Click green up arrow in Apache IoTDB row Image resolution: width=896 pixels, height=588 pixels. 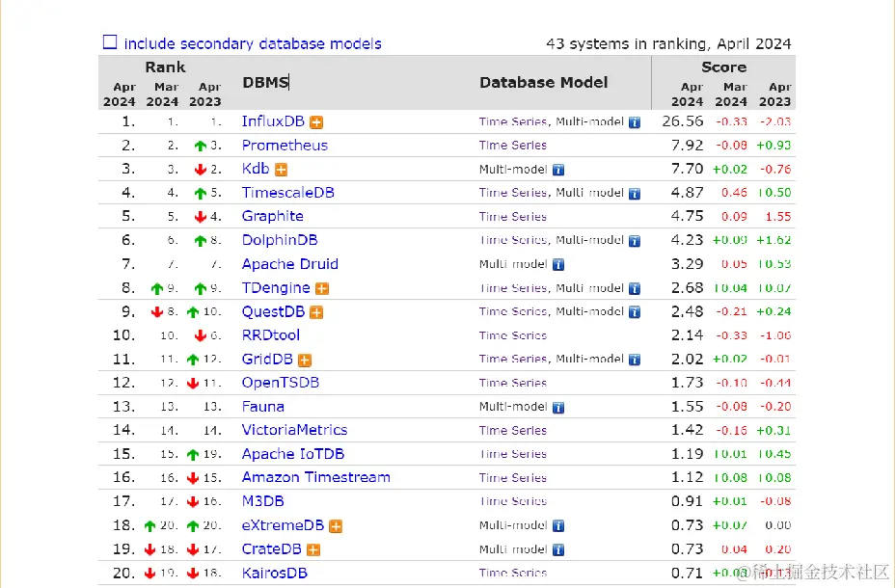pyautogui.click(x=193, y=454)
